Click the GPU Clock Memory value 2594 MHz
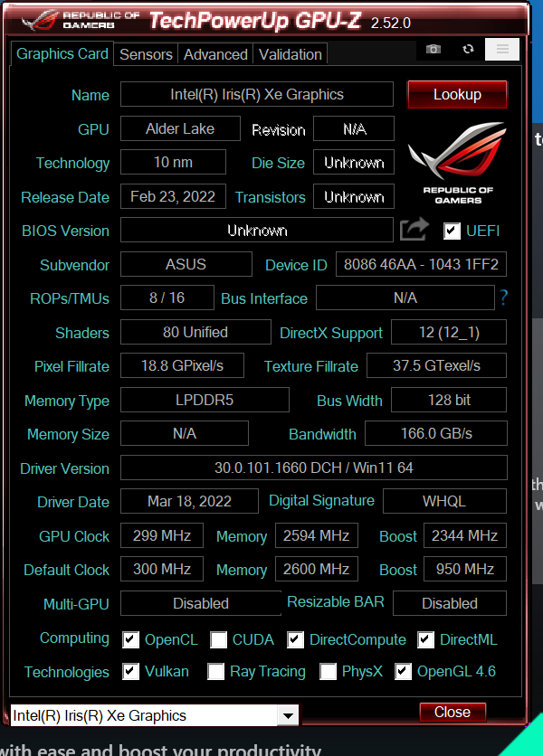This screenshot has height=756, width=543. coord(317,535)
